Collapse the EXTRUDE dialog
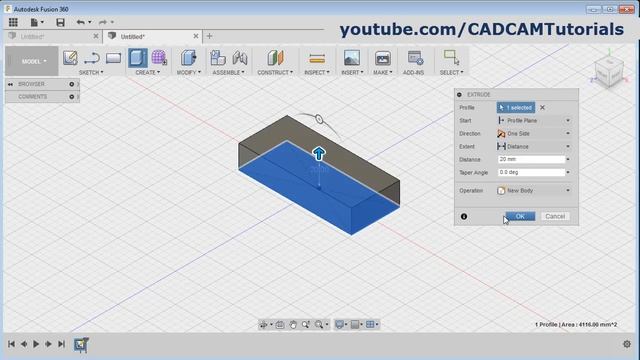This screenshot has width=640, height=360. 460,94
